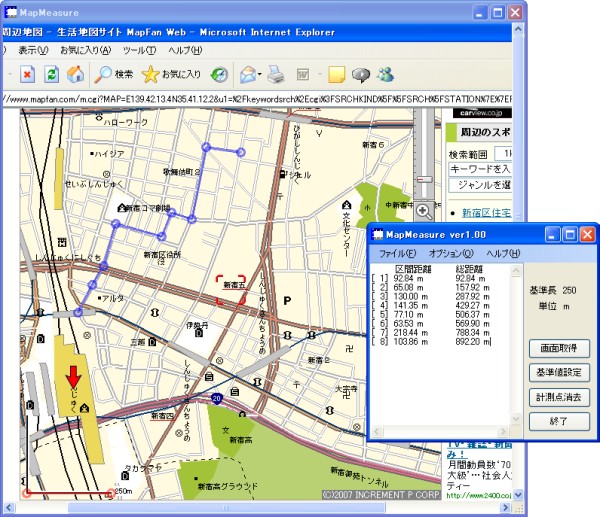The width and height of the screenshot is (600, 517).
Task: Click the History icon in toolbar
Action: 220,74
